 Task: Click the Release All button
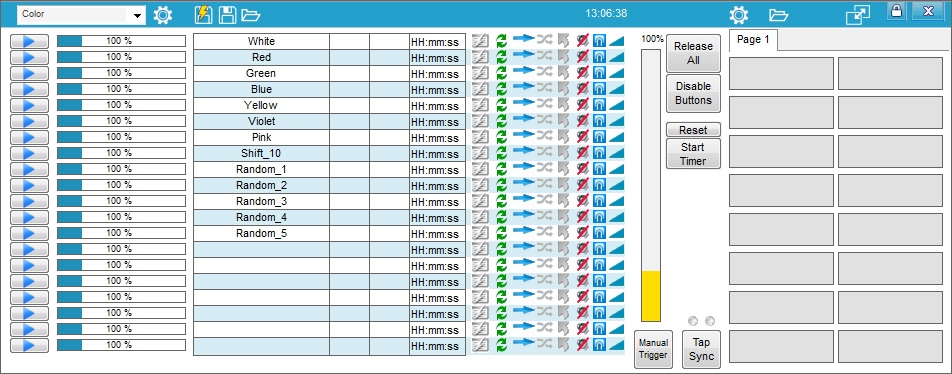(x=693, y=53)
